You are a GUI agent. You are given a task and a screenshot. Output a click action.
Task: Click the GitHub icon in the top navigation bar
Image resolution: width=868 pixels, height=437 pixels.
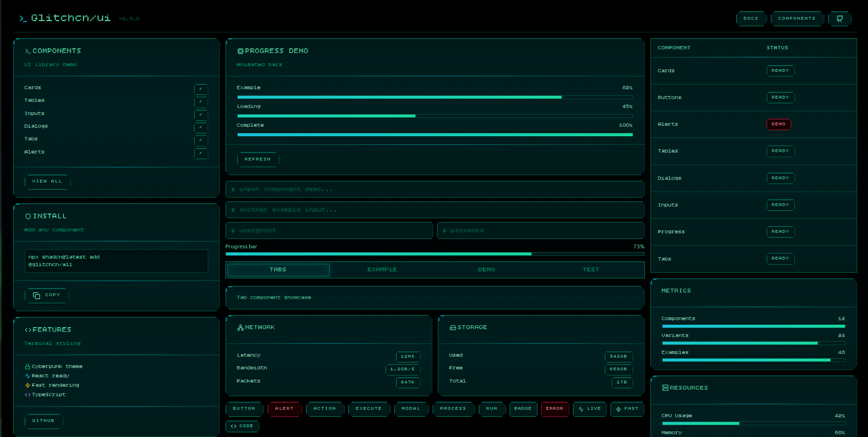point(840,18)
